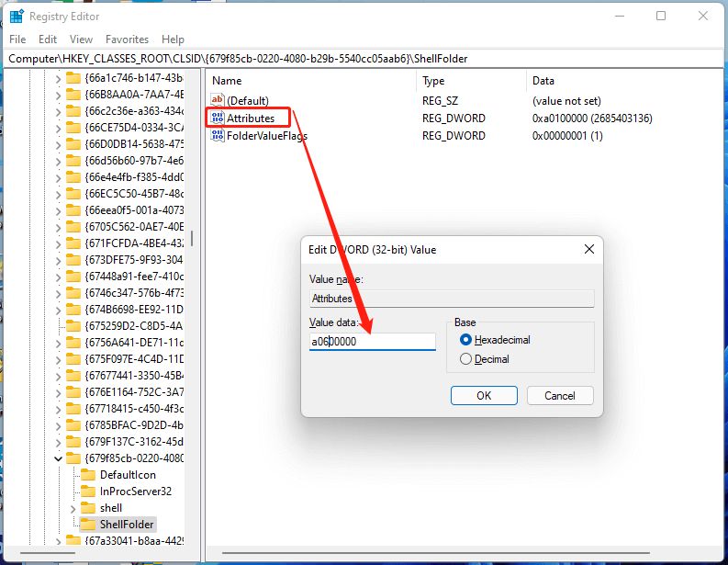The width and height of the screenshot is (728, 565).
Task: Click the Value data input field
Action: point(373,342)
